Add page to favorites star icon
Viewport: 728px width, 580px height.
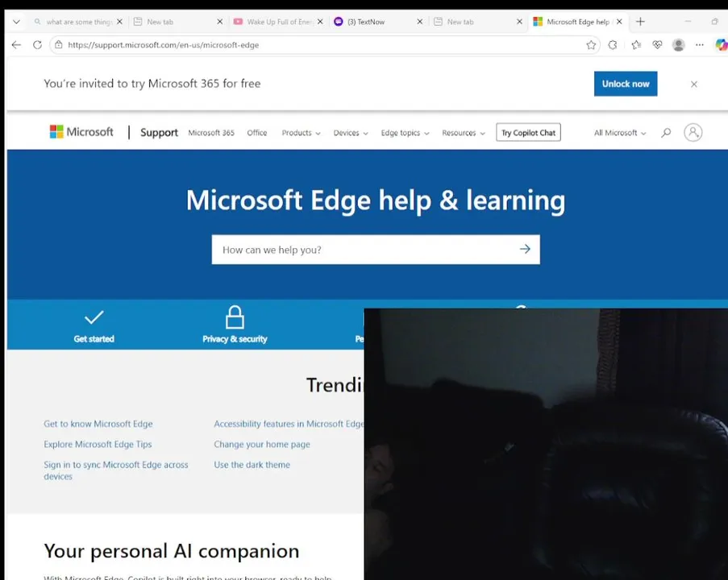click(591, 45)
